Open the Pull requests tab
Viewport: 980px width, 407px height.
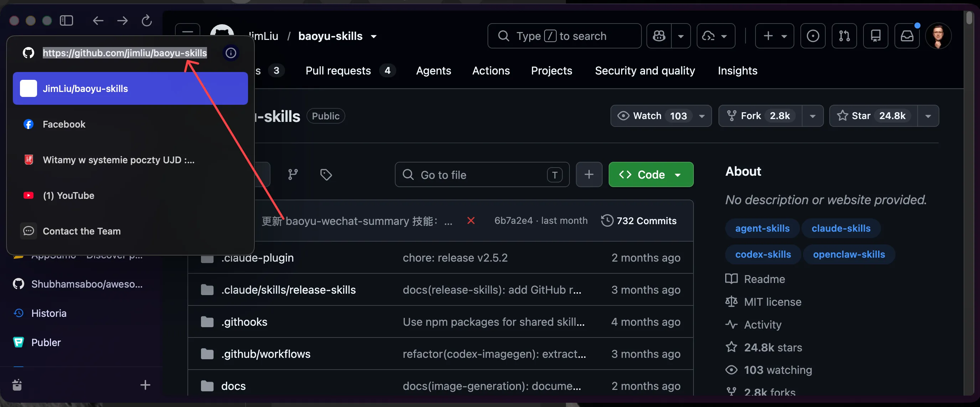(x=350, y=71)
